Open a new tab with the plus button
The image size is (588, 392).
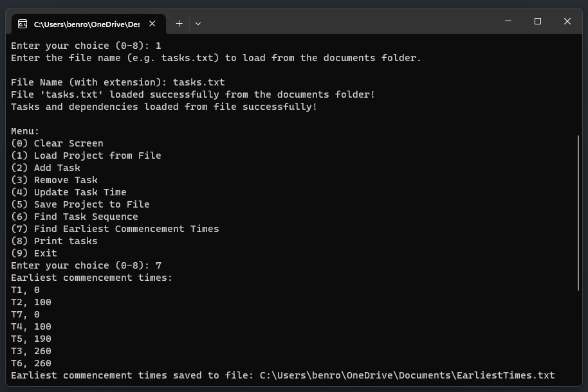tap(179, 24)
